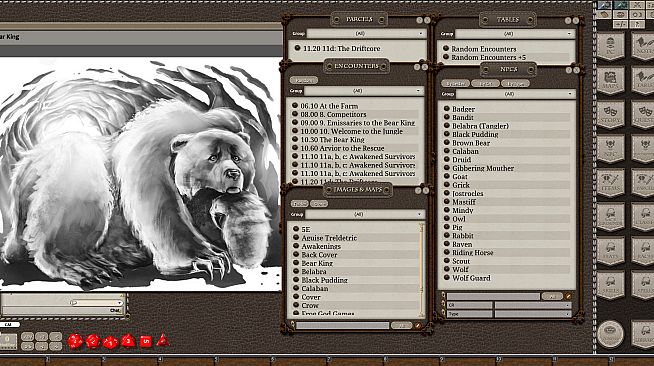Open the Story sidebar button
The height and width of the screenshot is (366, 654).
coord(611,114)
